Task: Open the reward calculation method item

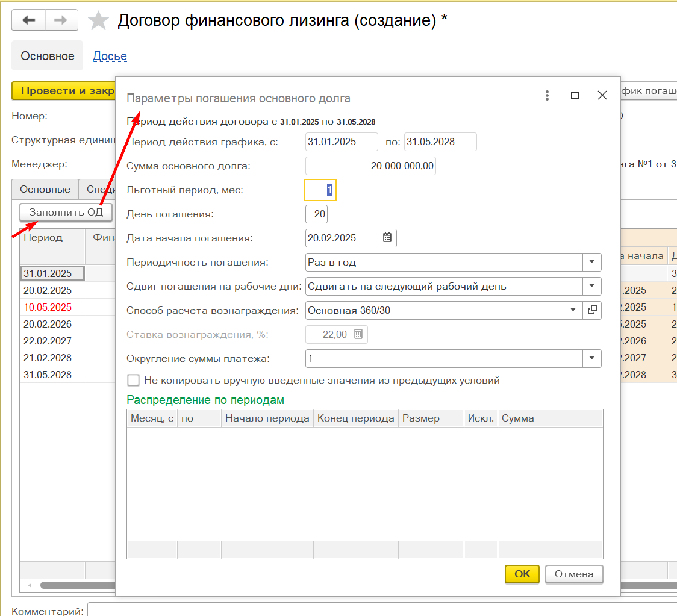Action: tap(593, 310)
